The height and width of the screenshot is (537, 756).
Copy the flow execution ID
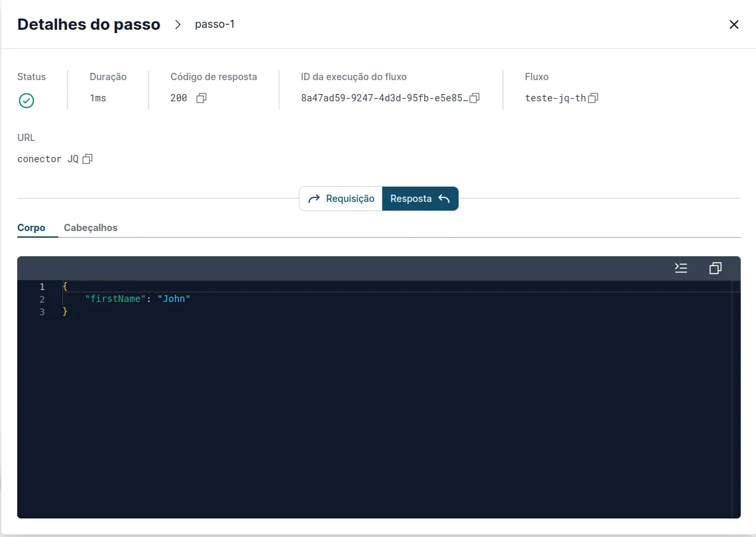click(x=474, y=98)
